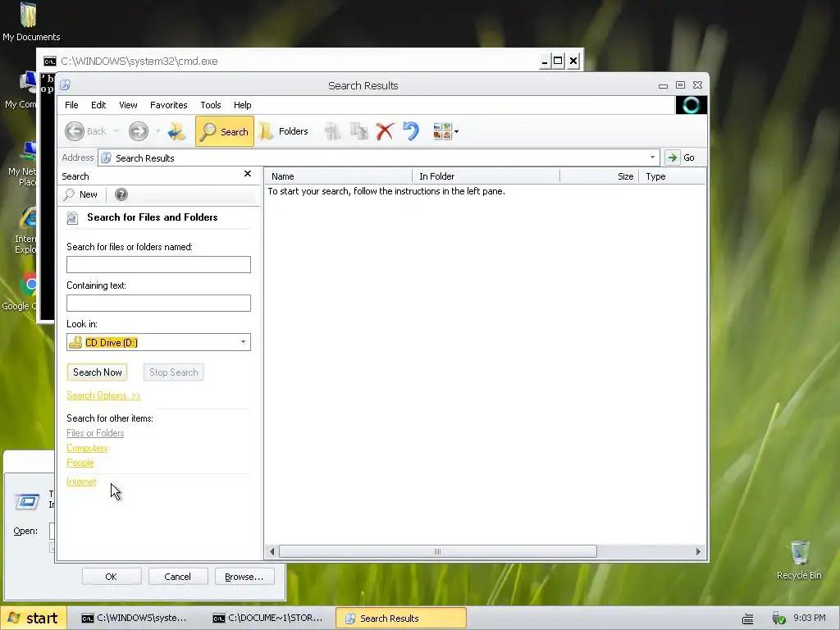Maximize the cmd.exe window
Screen dimensions: 840x630
pos(558,61)
